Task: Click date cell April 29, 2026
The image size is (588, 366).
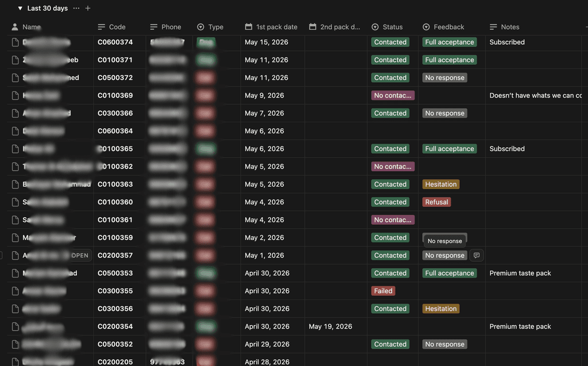Action: 267,344
